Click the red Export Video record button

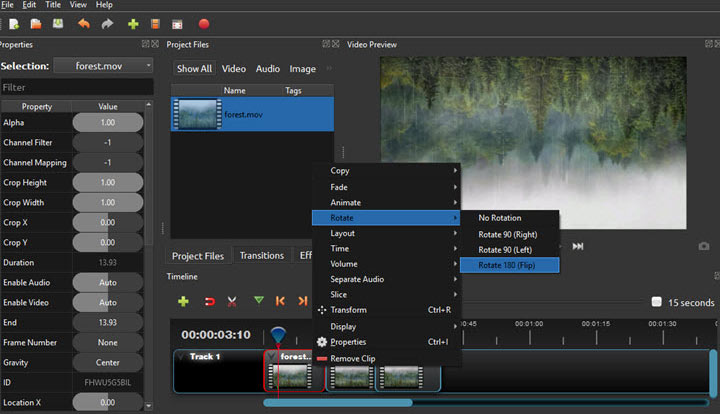[x=204, y=23]
